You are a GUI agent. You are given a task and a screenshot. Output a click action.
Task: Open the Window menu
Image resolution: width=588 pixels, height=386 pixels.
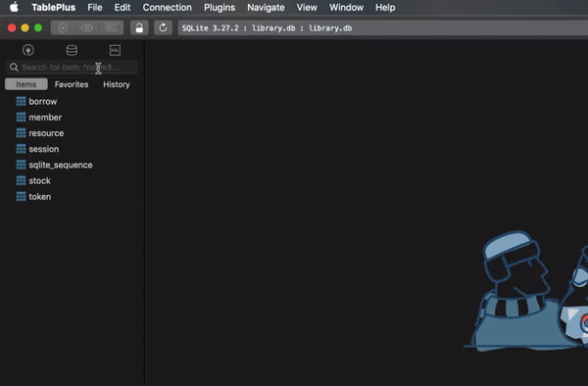346,8
